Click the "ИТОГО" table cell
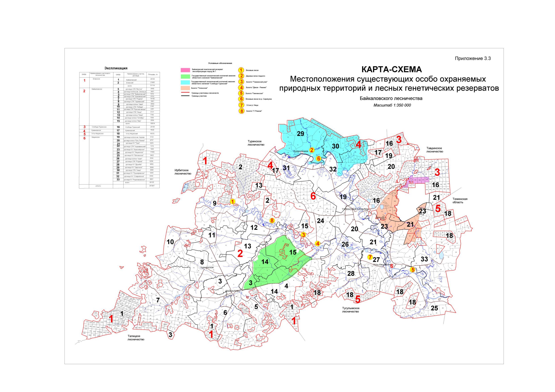555x392 pixels. 98,186
